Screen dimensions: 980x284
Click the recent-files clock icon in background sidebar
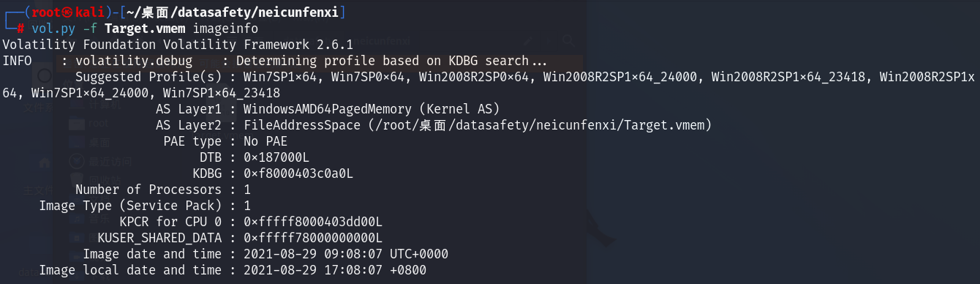pyautogui.click(x=77, y=162)
